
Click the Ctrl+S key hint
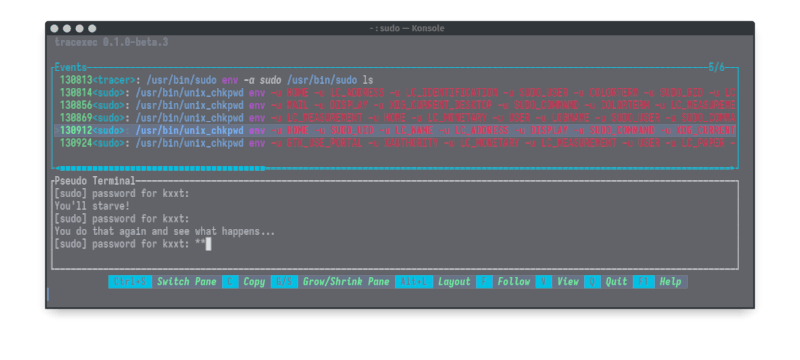tap(130, 281)
